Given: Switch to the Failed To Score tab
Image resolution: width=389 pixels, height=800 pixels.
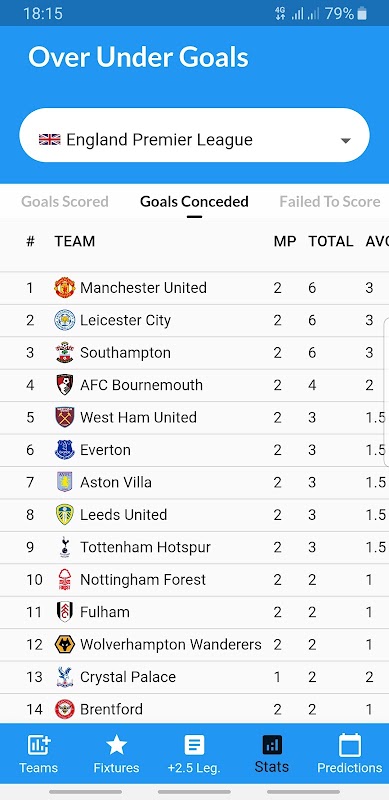Looking at the screenshot, I should 330,202.
